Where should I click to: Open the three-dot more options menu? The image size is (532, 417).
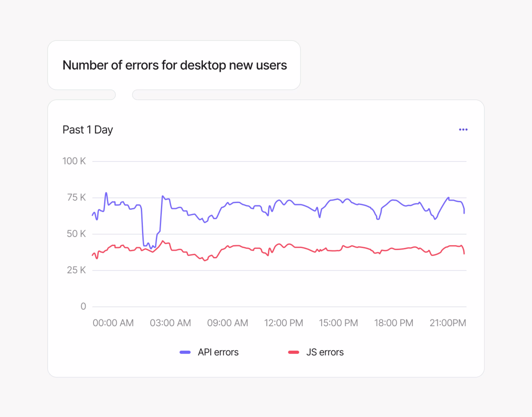coord(463,130)
